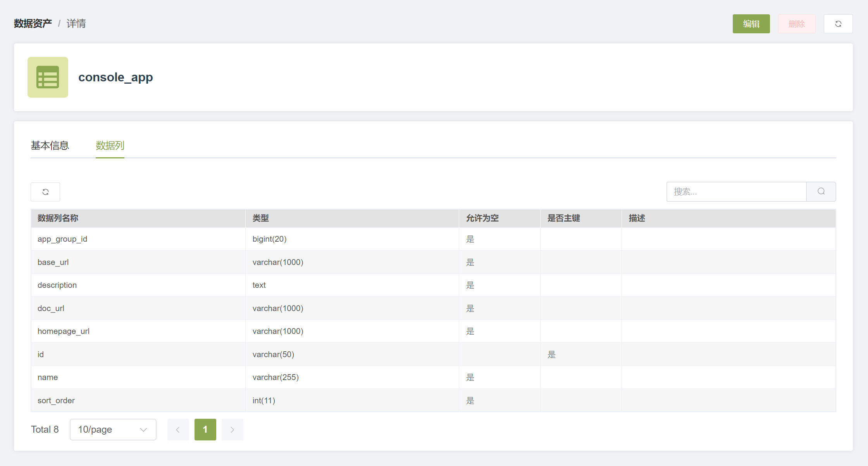Click the search magnifier icon
The width and height of the screenshot is (868, 466).
click(821, 192)
